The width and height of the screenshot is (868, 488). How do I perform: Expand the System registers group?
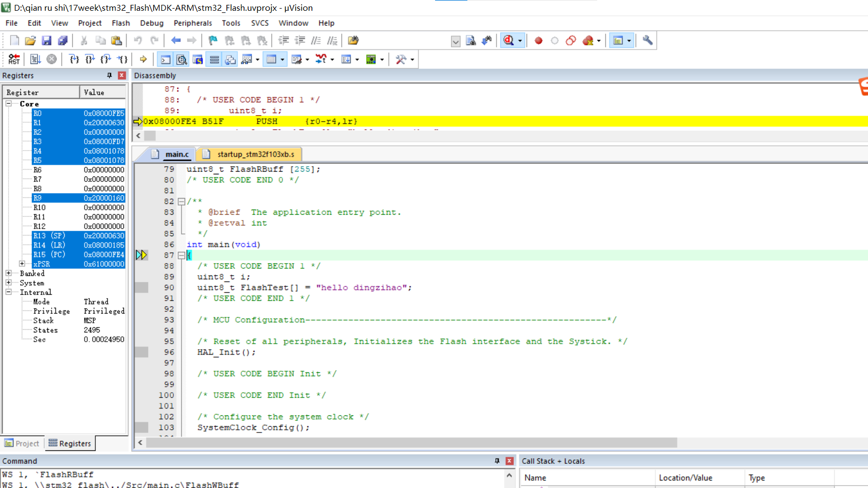pyautogui.click(x=9, y=282)
